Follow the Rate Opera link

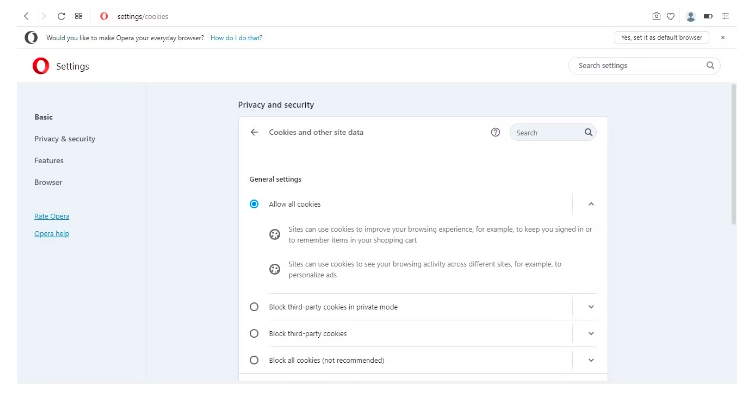coord(52,216)
